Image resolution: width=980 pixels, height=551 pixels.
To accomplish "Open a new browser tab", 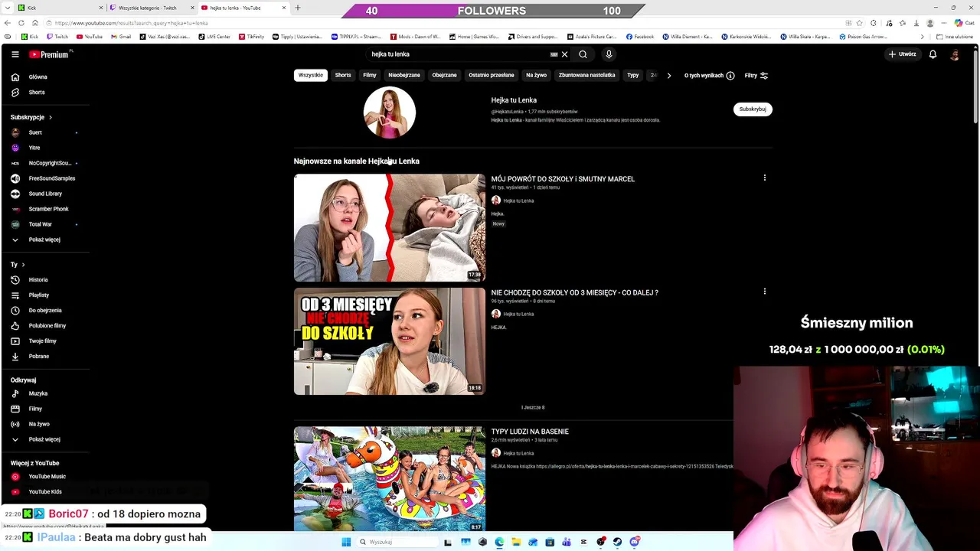I will (298, 8).
